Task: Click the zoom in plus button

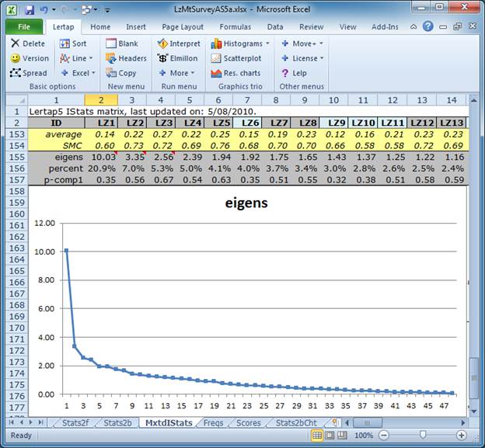Action: [462, 436]
